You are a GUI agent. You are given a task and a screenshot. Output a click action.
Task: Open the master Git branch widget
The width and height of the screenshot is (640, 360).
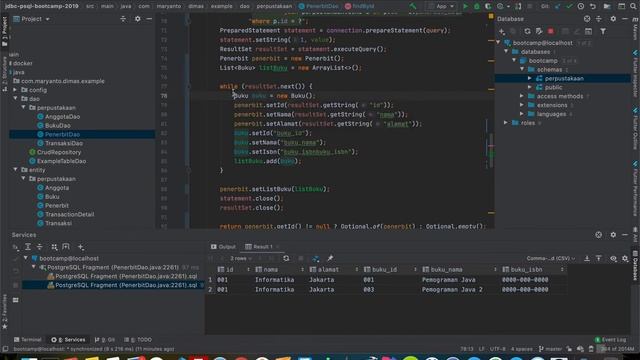coord(550,349)
